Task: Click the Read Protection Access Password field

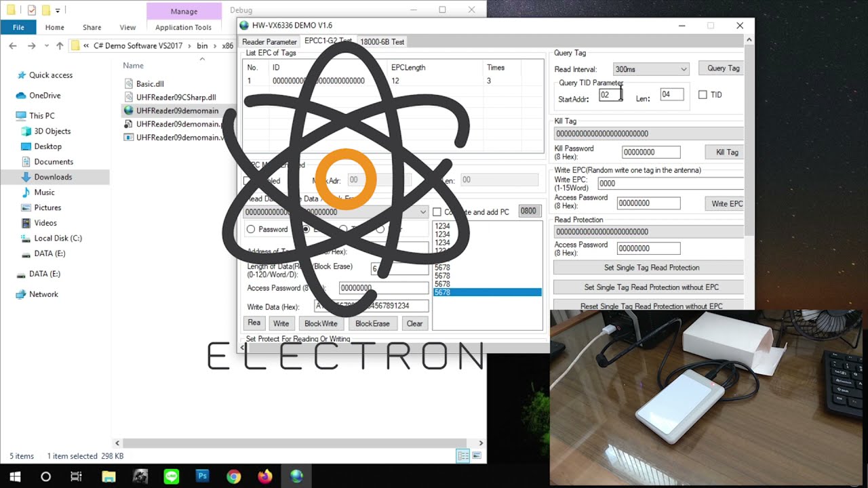Action: [x=648, y=249]
